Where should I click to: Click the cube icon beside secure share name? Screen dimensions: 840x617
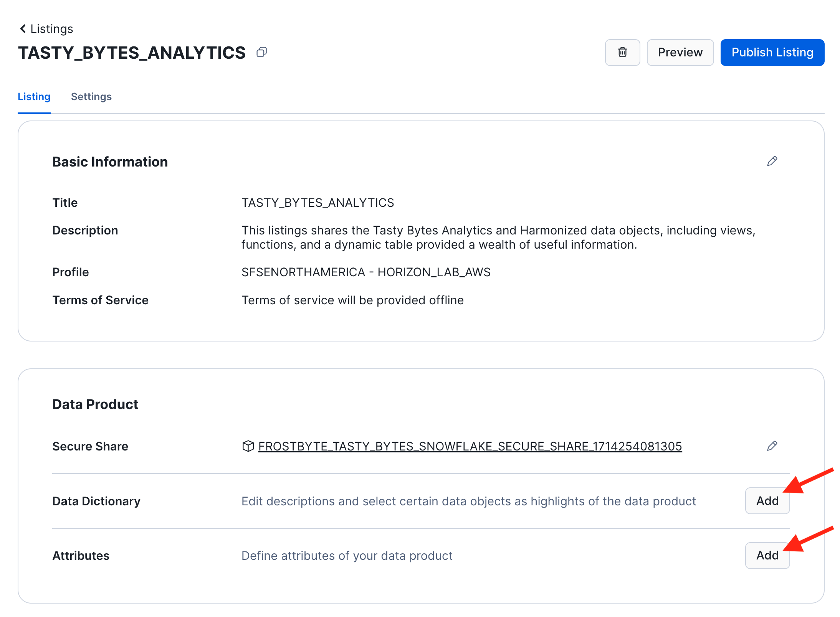[248, 446]
